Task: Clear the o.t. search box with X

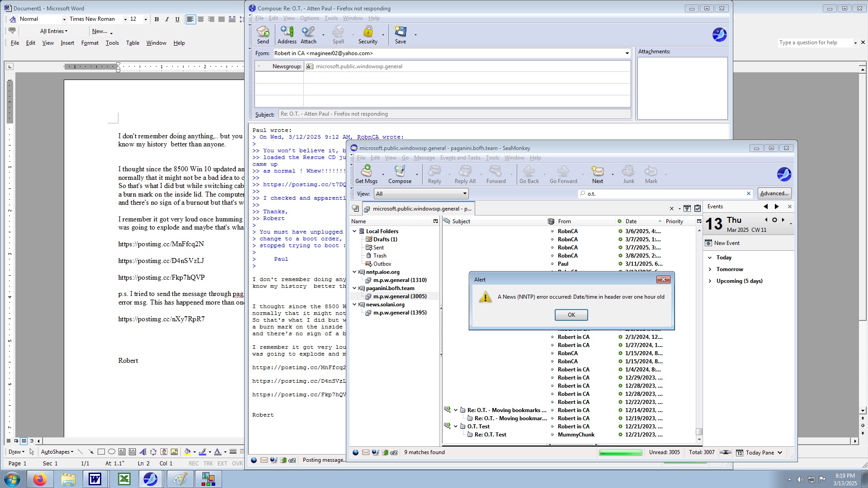Action: (x=748, y=193)
